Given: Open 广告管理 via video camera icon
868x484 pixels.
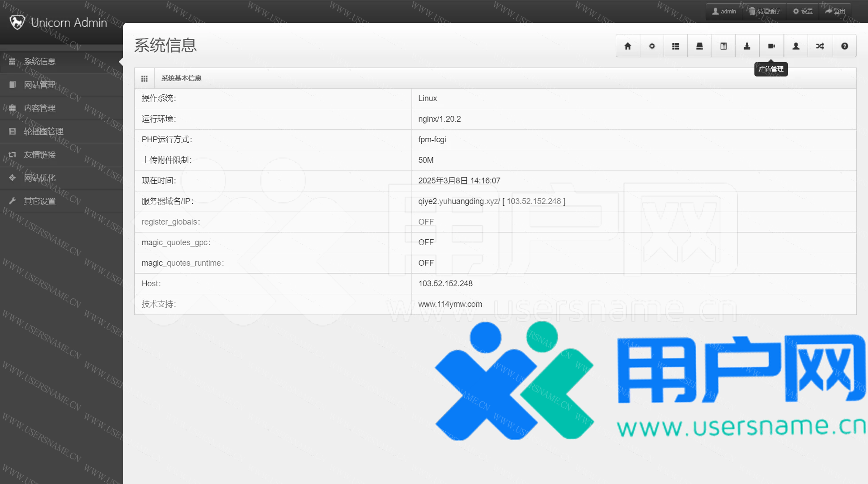Looking at the screenshot, I should [771, 46].
